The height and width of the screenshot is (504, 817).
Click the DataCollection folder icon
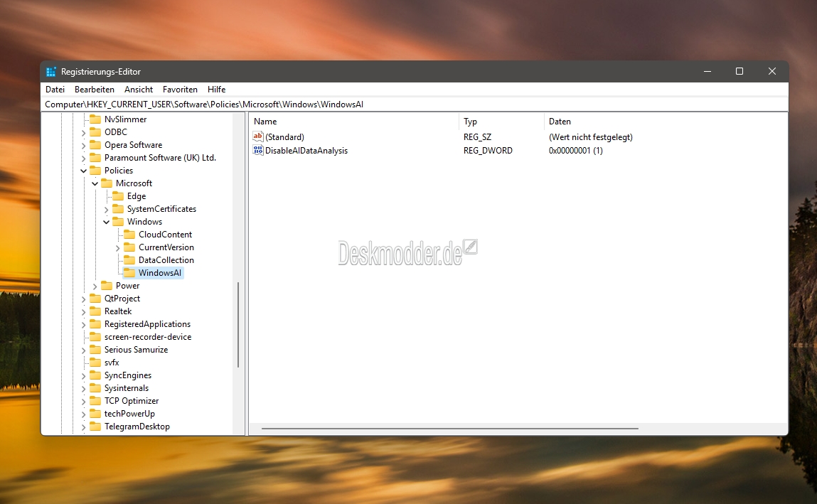tap(129, 259)
